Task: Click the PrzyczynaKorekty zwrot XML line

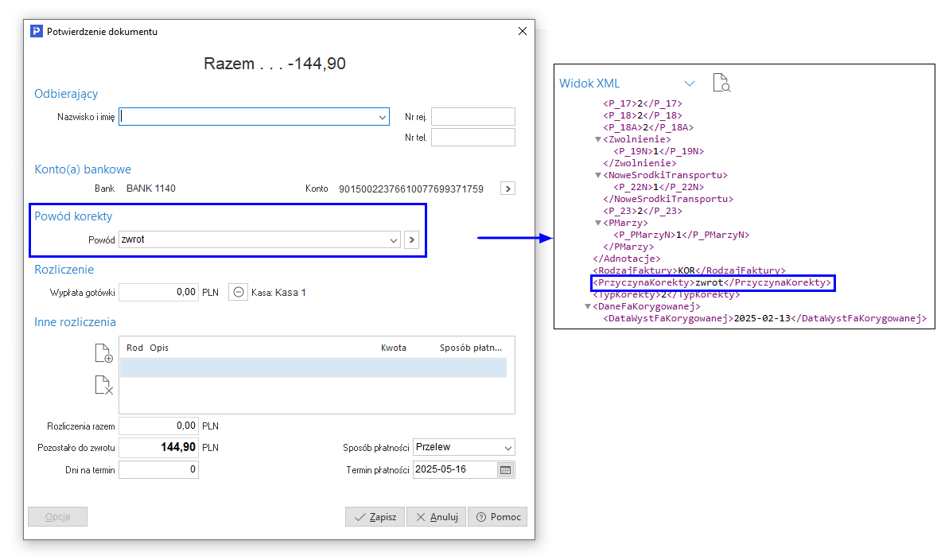Action: (712, 282)
